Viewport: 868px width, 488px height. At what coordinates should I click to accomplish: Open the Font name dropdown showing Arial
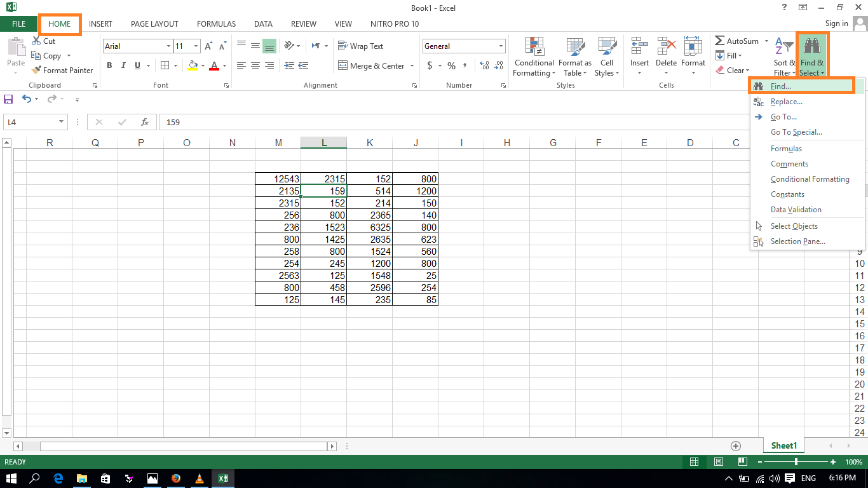click(x=168, y=46)
